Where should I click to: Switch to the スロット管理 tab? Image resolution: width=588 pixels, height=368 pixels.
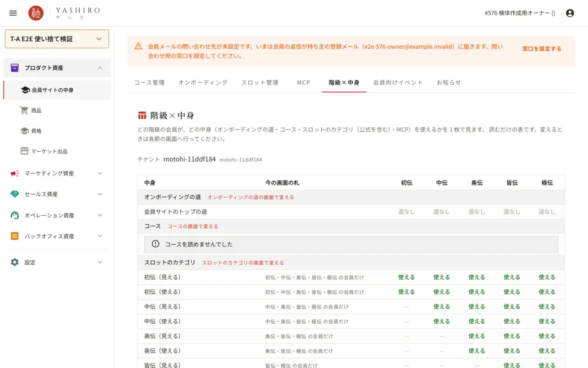pos(260,83)
